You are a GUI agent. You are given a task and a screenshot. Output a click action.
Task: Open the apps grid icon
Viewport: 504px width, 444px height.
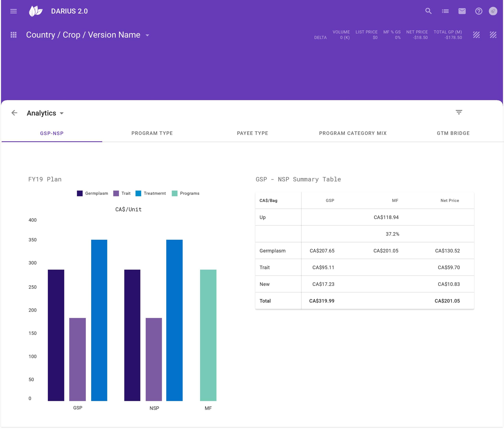[x=14, y=35]
